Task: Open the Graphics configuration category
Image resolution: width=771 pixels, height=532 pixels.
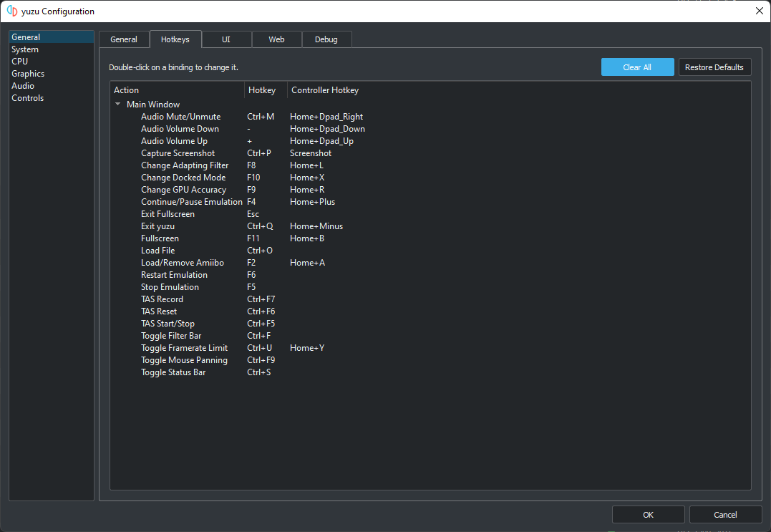Action: click(x=28, y=74)
